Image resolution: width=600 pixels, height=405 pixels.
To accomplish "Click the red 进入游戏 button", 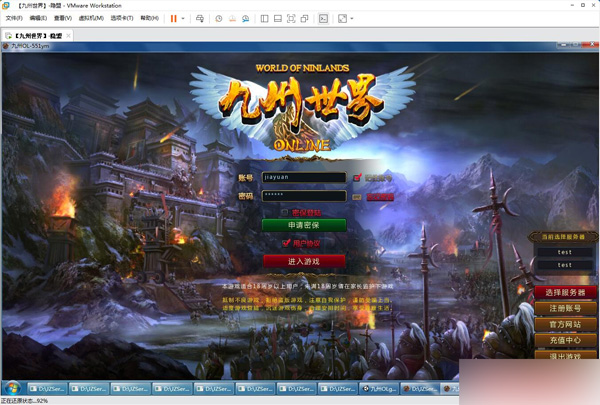I will point(304,261).
